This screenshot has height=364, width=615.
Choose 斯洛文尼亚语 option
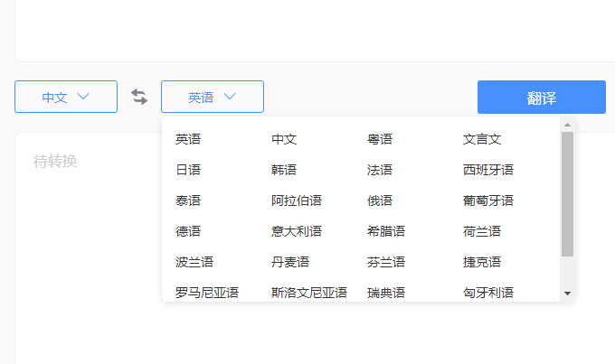pos(309,293)
